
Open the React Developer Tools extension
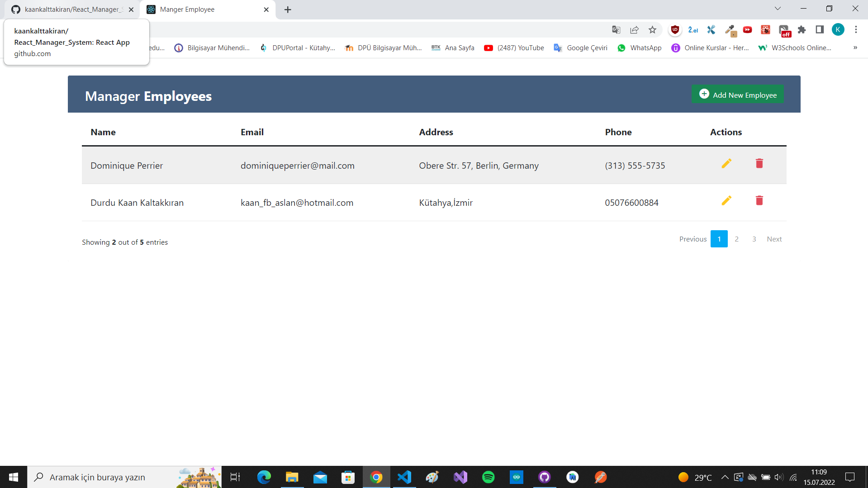765,30
